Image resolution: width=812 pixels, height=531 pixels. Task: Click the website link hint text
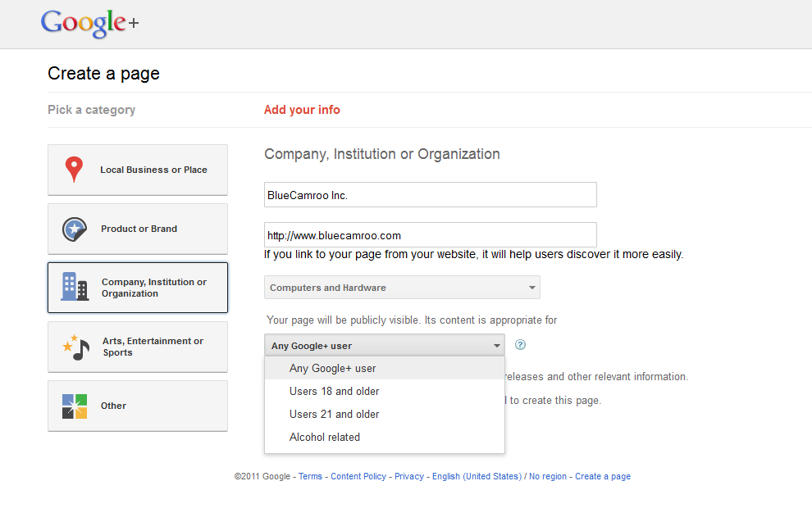[x=474, y=254]
